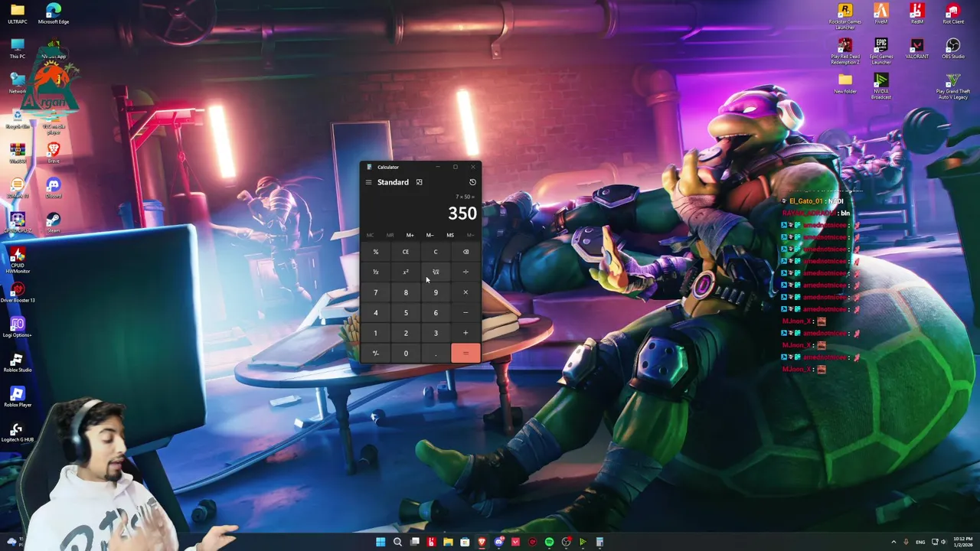Click the 350 result display
The image size is (980, 551).
462,214
